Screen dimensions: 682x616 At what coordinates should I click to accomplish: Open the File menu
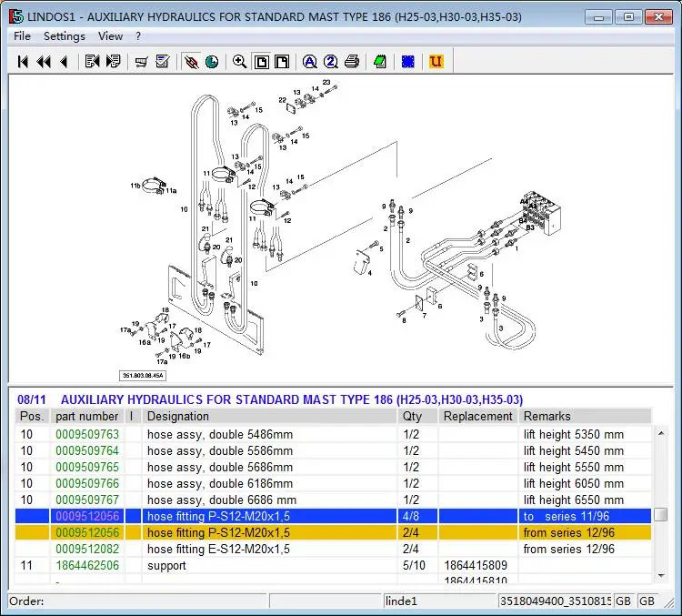pos(22,36)
